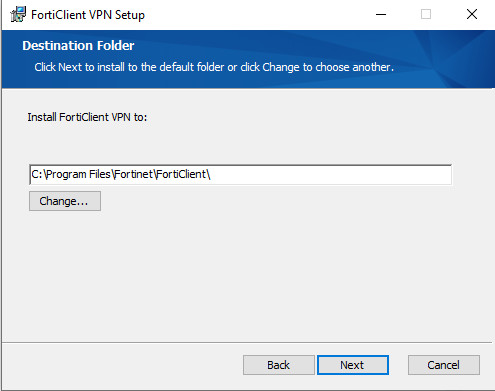This screenshot has height=391, width=495.
Task: Click the 'Install FortiClient VPN to:' label
Action: 87,117
